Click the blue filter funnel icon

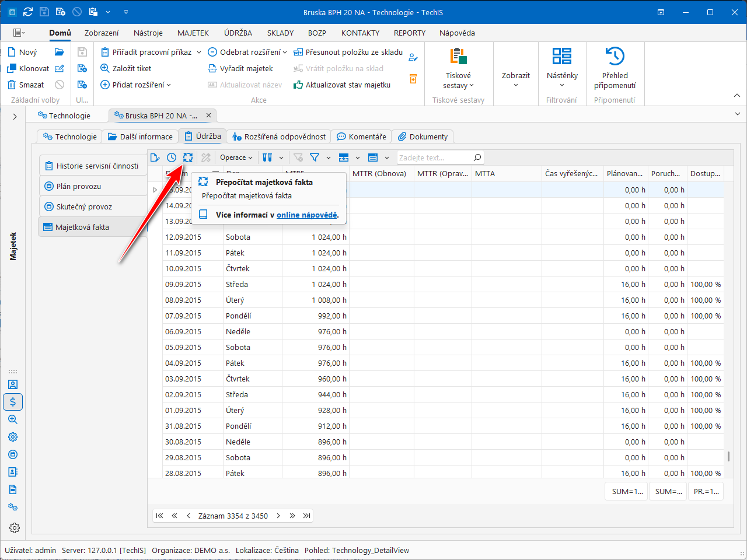coord(315,157)
